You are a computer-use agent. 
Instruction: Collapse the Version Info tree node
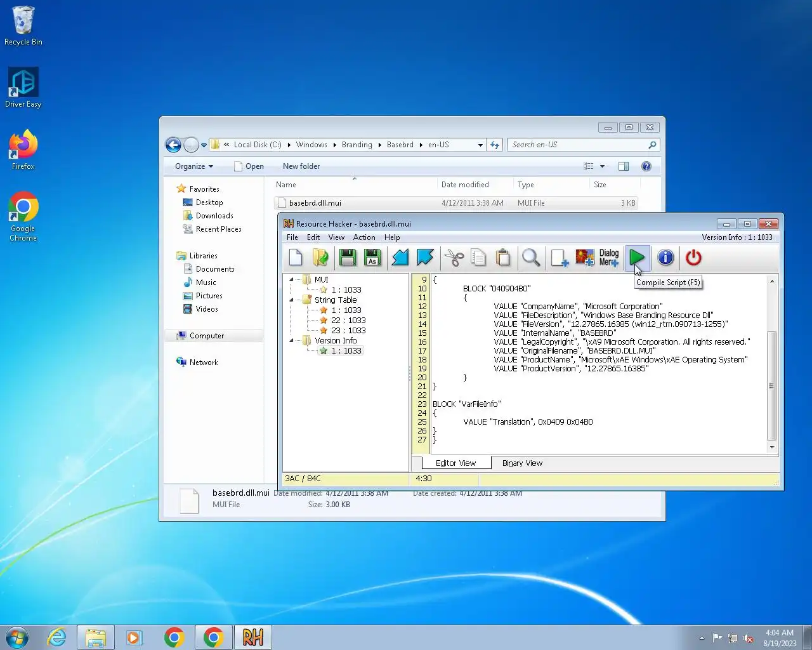[292, 341]
